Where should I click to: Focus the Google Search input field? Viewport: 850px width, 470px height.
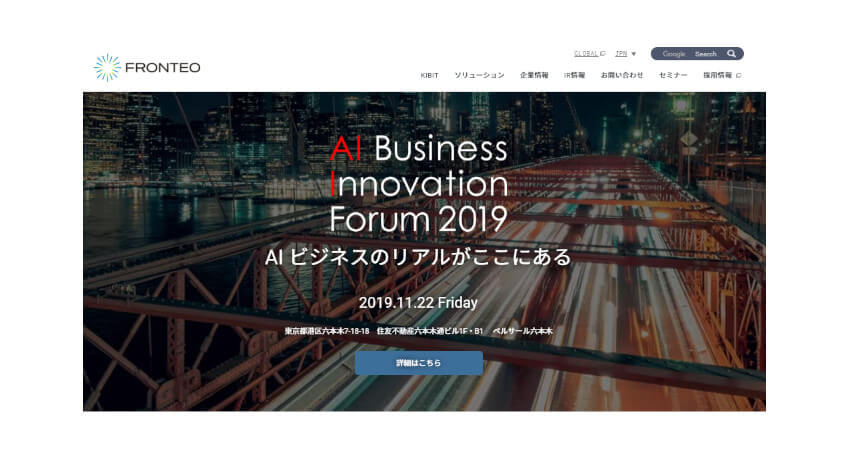click(688, 54)
